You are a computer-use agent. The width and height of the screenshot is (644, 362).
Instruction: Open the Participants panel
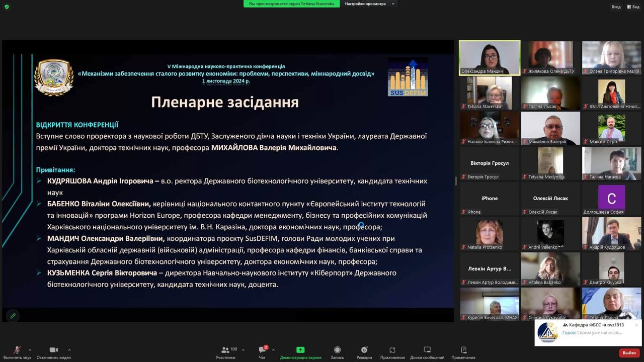point(225,352)
